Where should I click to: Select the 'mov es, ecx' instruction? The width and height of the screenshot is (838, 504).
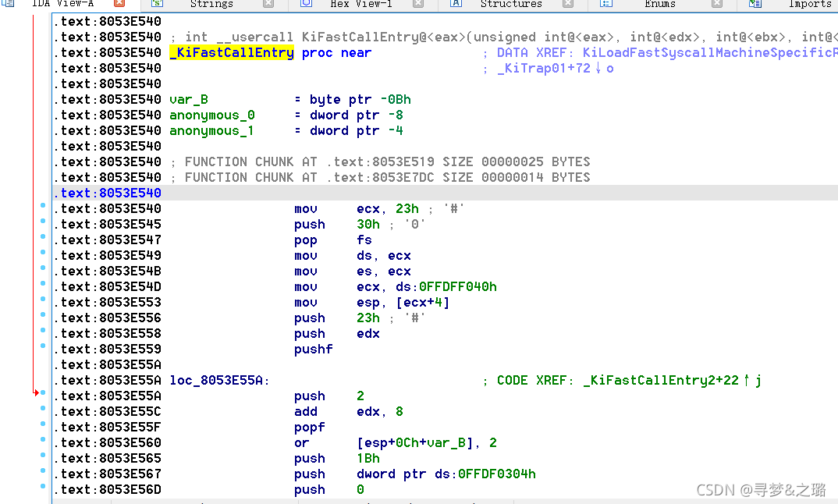(352, 272)
